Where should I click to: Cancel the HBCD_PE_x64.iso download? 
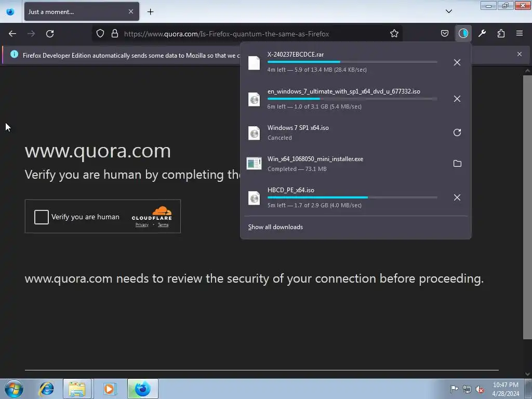tap(457, 197)
